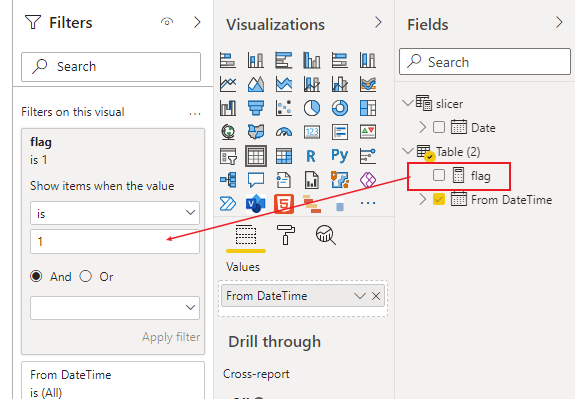Collapse the Visualizations pane chevron
This screenshot has height=399, width=575.
(378, 22)
